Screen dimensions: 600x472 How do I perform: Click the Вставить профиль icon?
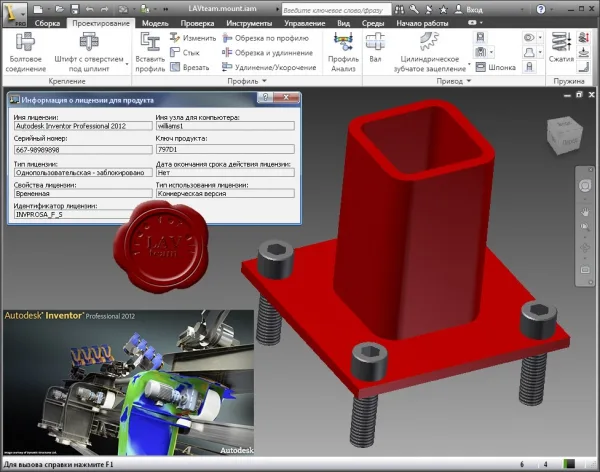(150, 52)
